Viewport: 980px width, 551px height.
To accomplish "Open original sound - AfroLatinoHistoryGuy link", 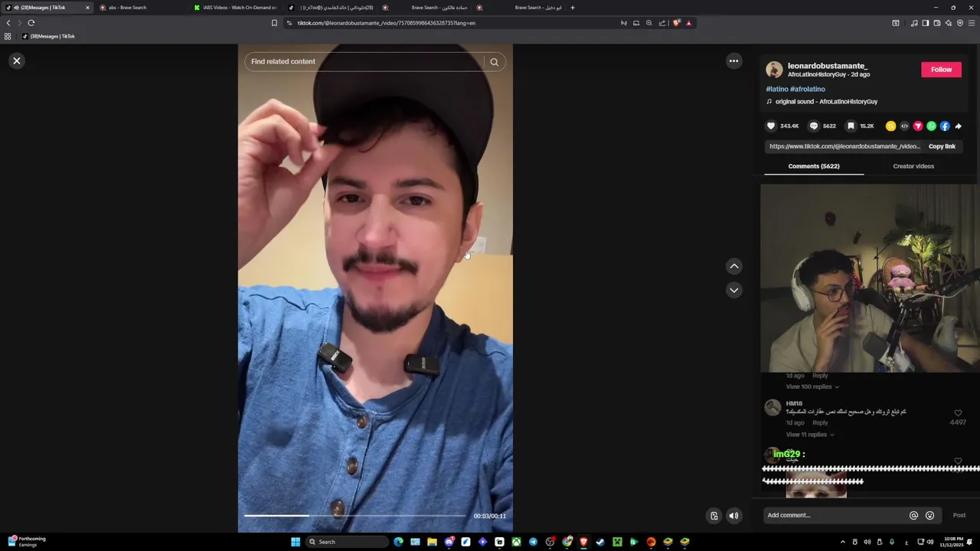I will [826, 102].
